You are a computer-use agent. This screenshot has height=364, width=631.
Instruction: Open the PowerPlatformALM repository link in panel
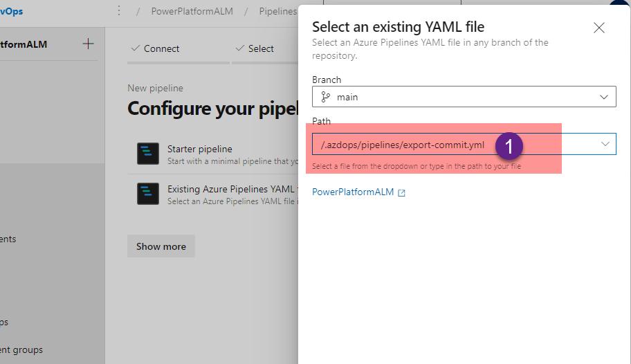point(353,192)
